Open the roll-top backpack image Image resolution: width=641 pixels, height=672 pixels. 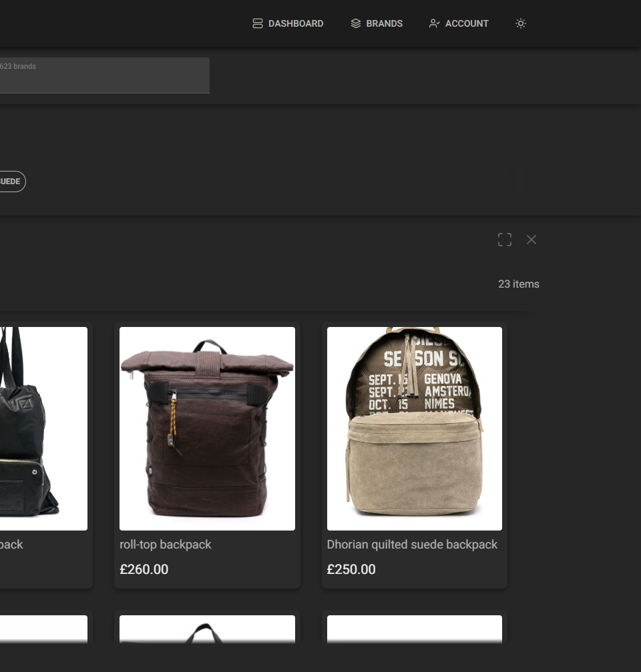pos(207,428)
